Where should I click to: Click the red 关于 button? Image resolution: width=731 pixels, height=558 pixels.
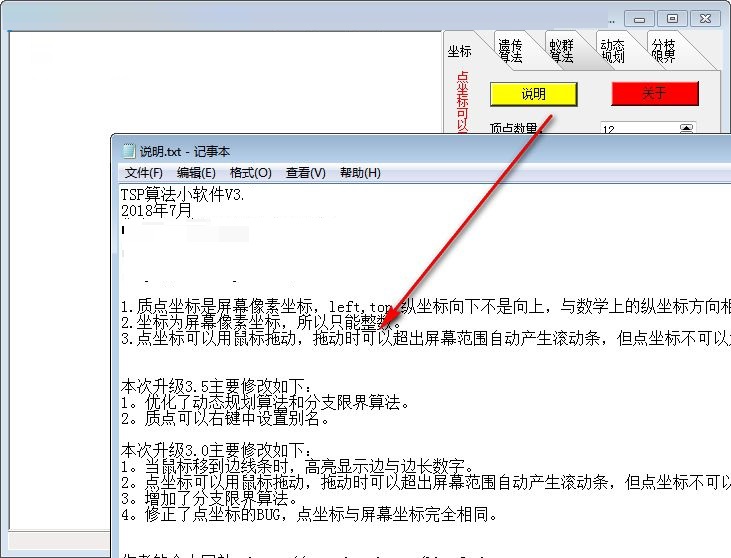[x=655, y=93]
